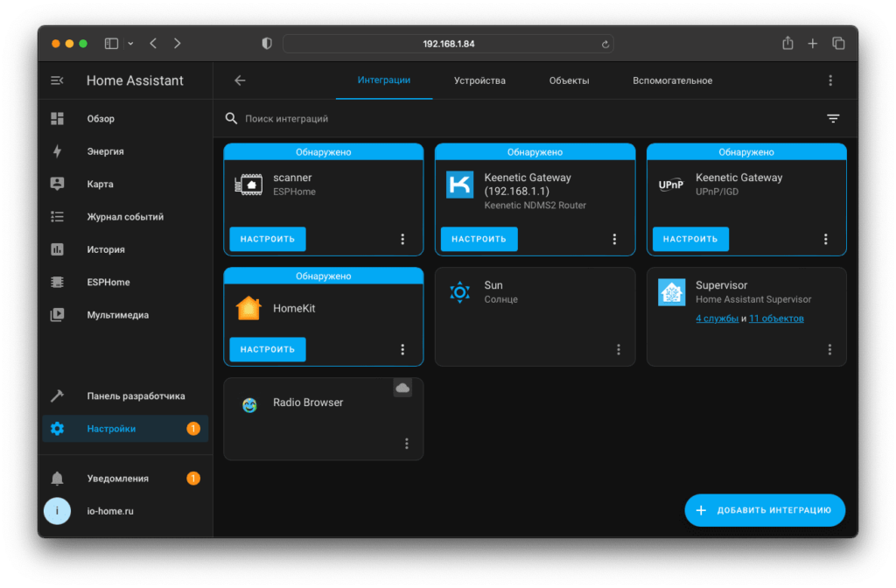The height and width of the screenshot is (588, 896).
Task: Show the Safari tab overview
Action: [838, 44]
